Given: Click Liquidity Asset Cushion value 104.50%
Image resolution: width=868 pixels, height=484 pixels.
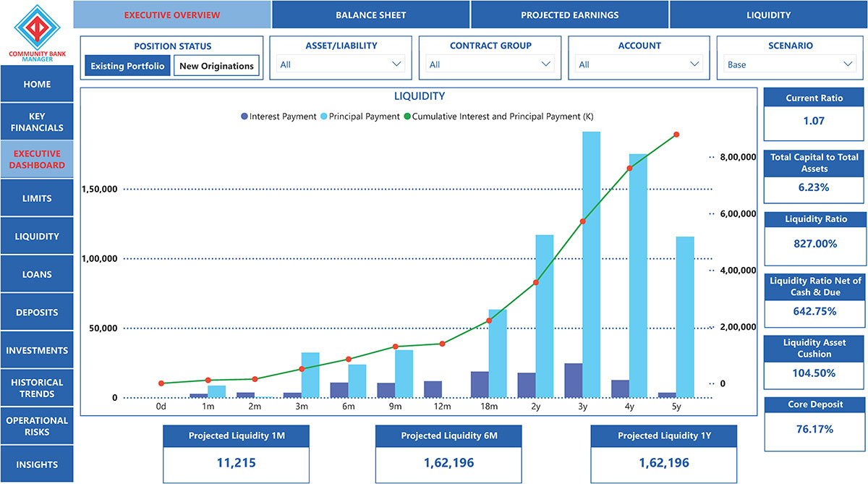Looking at the screenshot, I should 814,373.
